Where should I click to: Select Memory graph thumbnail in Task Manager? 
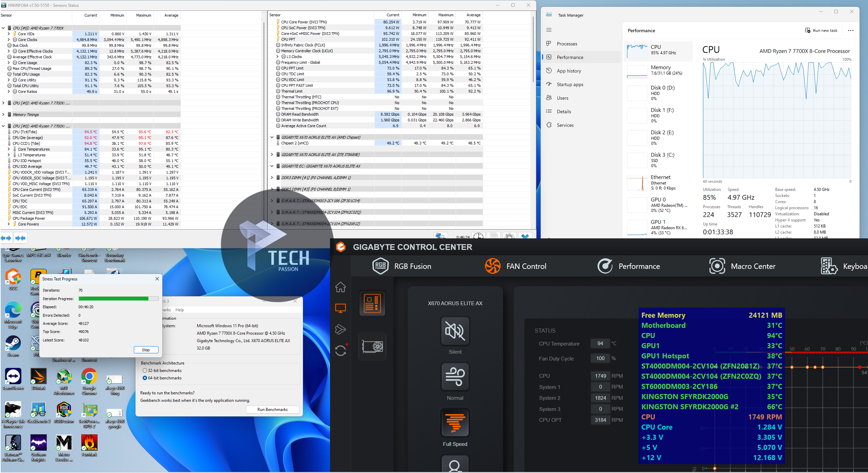(637, 72)
